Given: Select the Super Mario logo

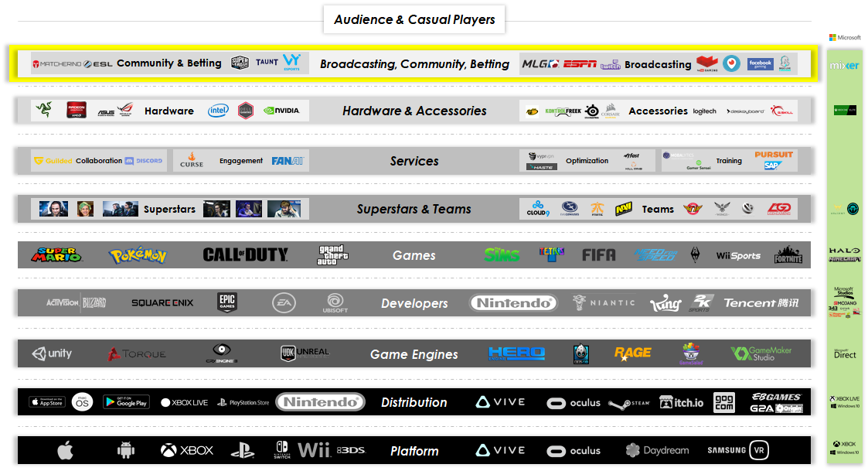Looking at the screenshot, I should pyautogui.click(x=56, y=255).
